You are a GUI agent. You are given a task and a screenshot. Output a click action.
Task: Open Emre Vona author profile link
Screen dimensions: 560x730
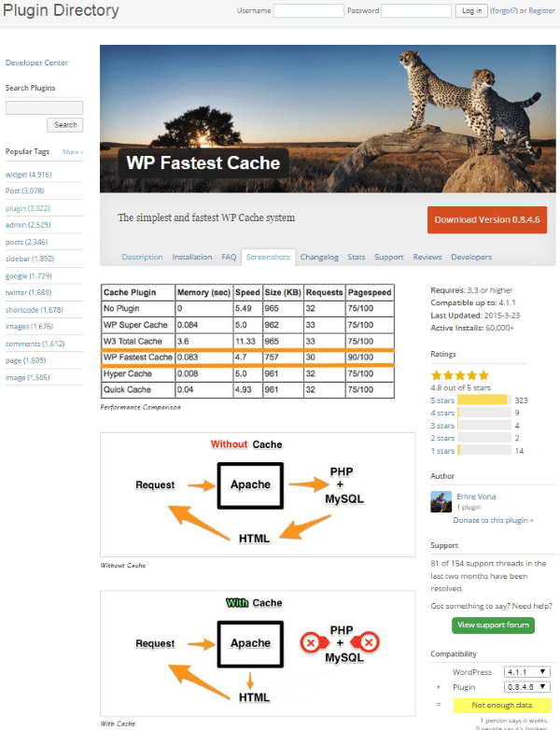click(476, 497)
